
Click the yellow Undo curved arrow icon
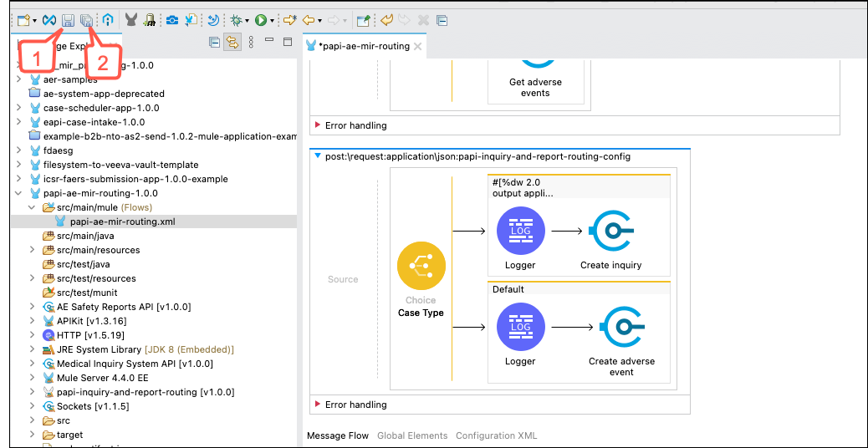[x=386, y=20]
